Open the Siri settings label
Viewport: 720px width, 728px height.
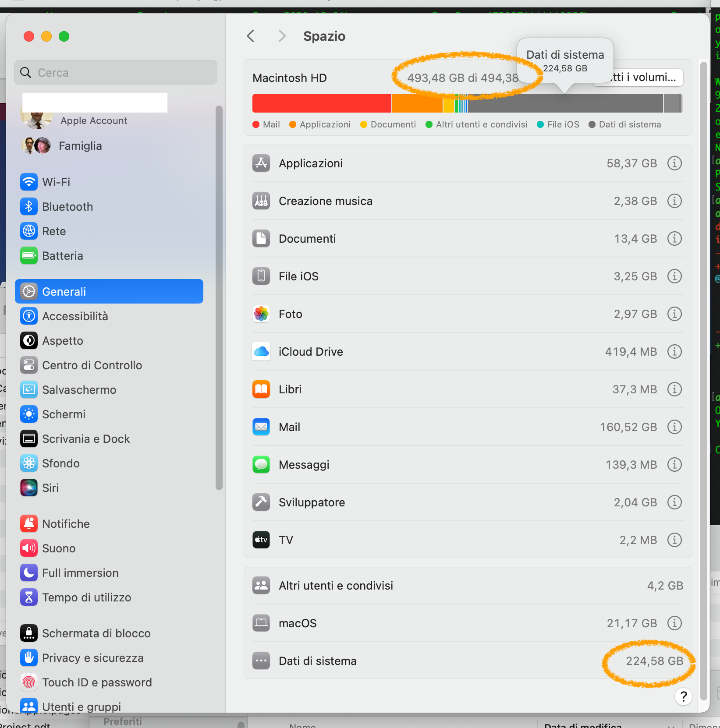point(50,488)
